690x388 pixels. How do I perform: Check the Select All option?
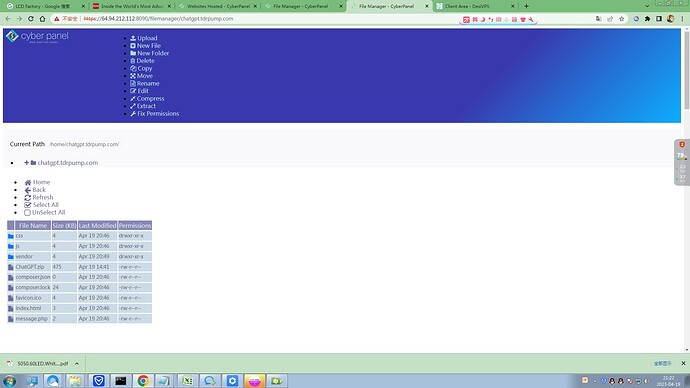27,205
